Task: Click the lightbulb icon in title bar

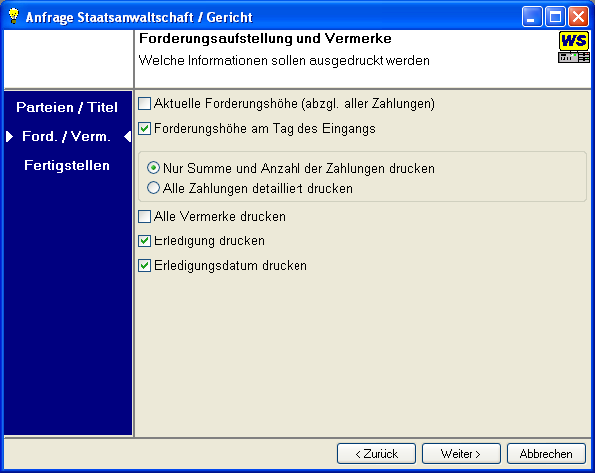Action: 14,16
